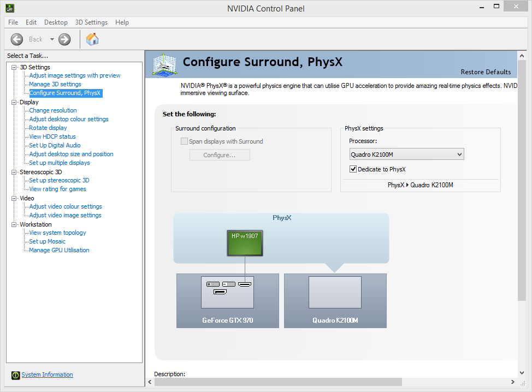Image resolution: width=532 pixels, height=392 pixels.
Task: Open Rotate display
Action: [x=48, y=128]
